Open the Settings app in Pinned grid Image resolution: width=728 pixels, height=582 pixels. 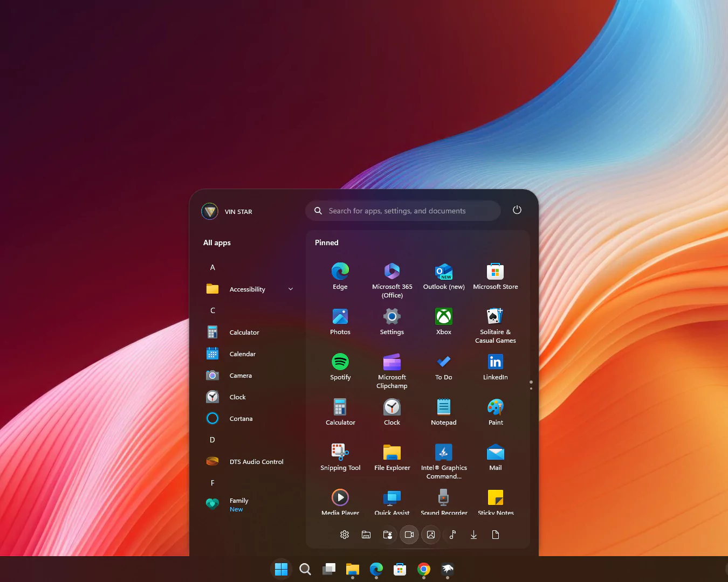pos(392,322)
